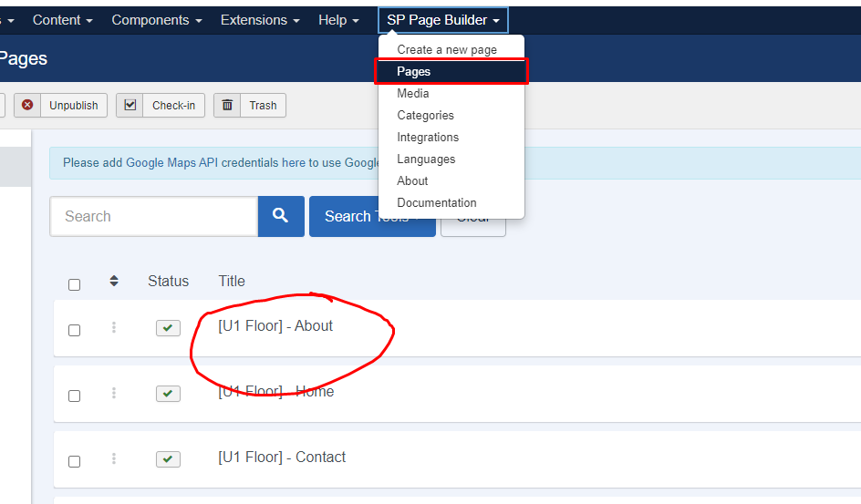This screenshot has width=861, height=504.
Task: Toggle published status of Home page
Action: [168, 394]
